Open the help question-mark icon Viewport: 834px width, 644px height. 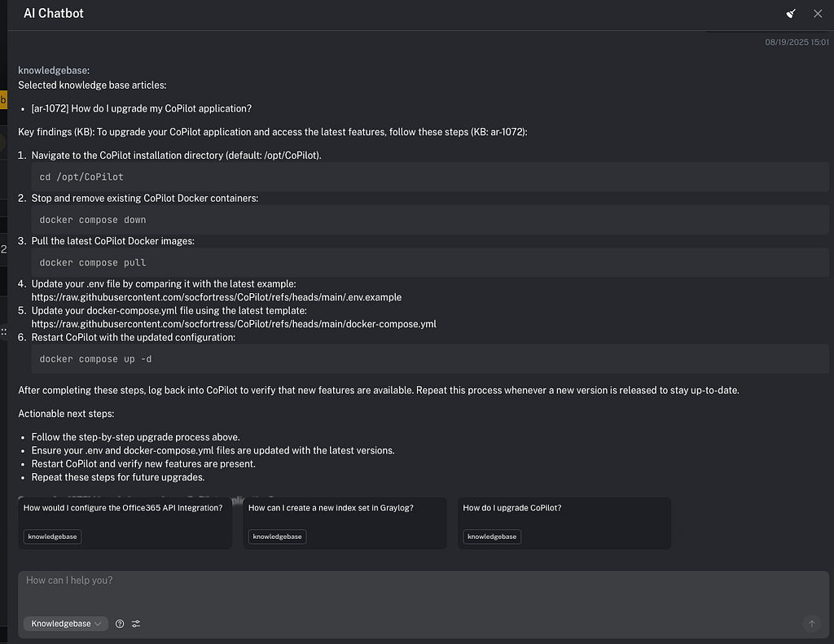click(x=120, y=624)
